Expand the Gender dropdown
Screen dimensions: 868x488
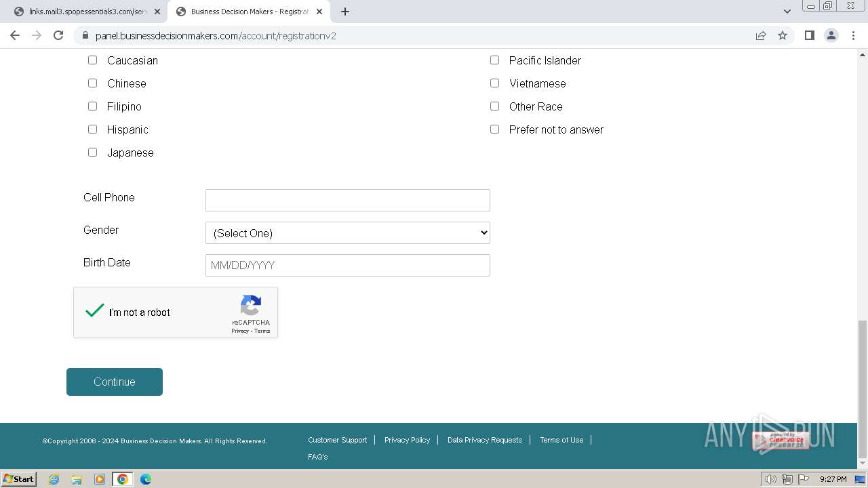pos(347,232)
